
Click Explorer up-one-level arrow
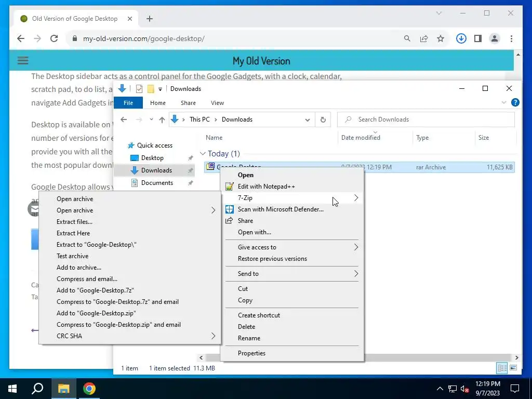pyautogui.click(x=162, y=119)
